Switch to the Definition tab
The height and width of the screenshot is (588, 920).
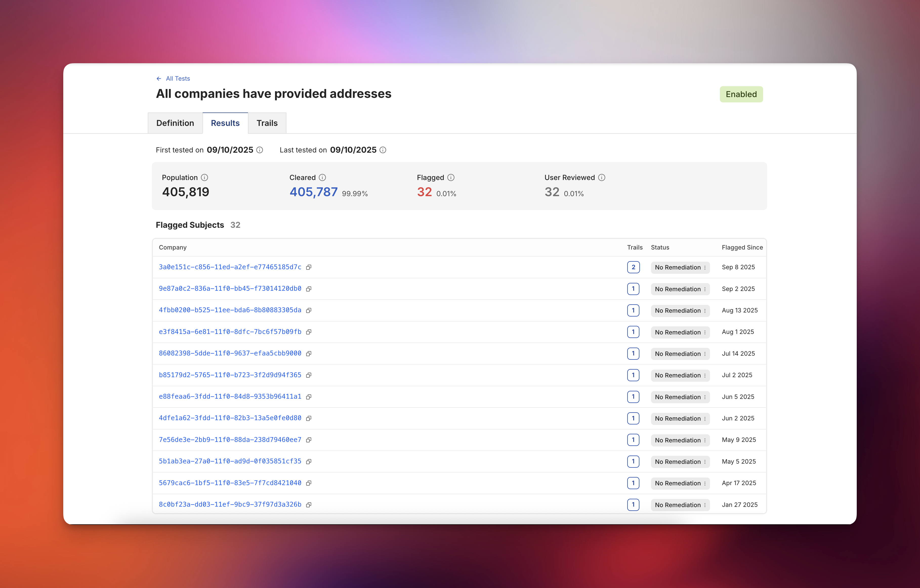point(175,123)
